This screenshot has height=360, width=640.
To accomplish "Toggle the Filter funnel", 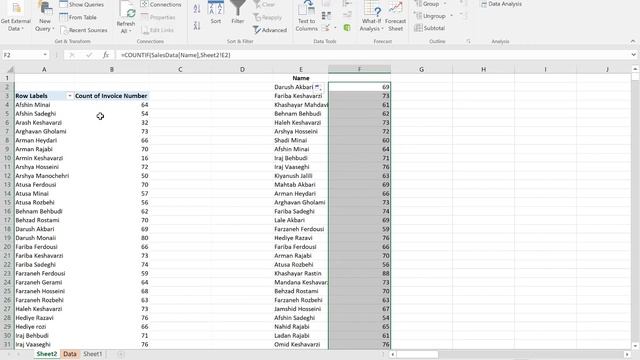I will click(x=238, y=13).
